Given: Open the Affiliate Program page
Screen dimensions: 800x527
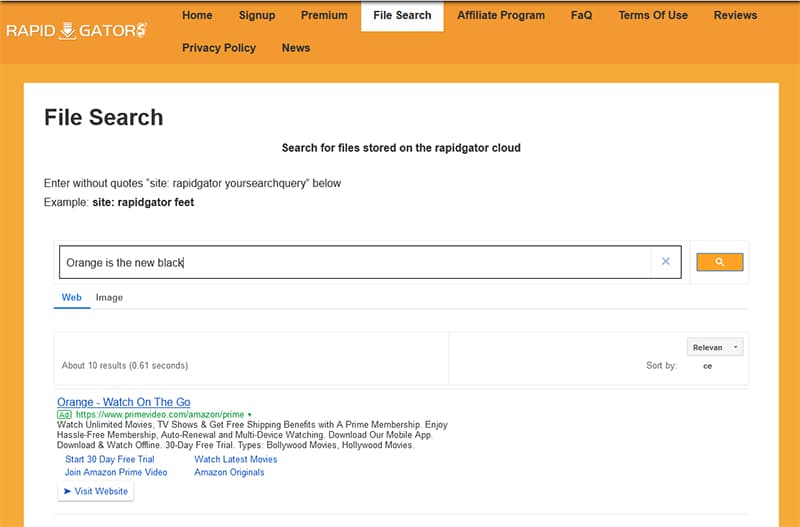Looking at the screenshot, I should pyautogui.click(x=501, y=16).
